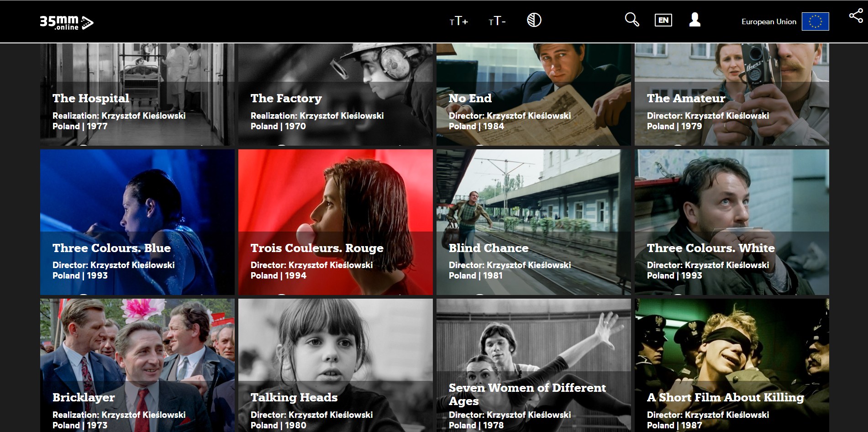Click the "Bricklayer" title text

[x=84, y=398]
